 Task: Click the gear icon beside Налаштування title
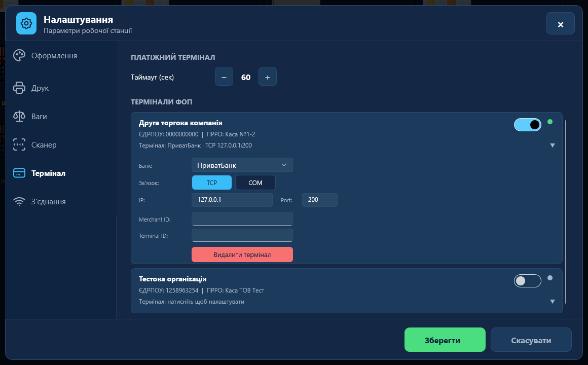pos(26,23)
